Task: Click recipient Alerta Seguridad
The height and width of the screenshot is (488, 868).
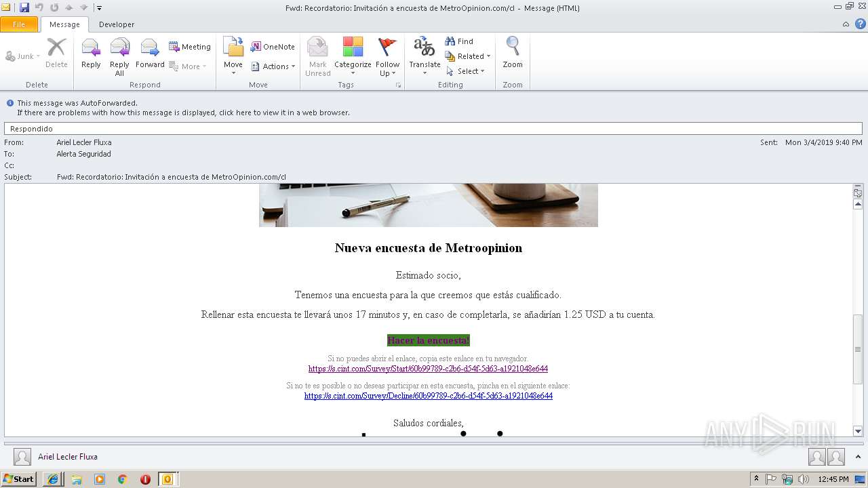Action: pyautogui.click(x=83, y=154)
